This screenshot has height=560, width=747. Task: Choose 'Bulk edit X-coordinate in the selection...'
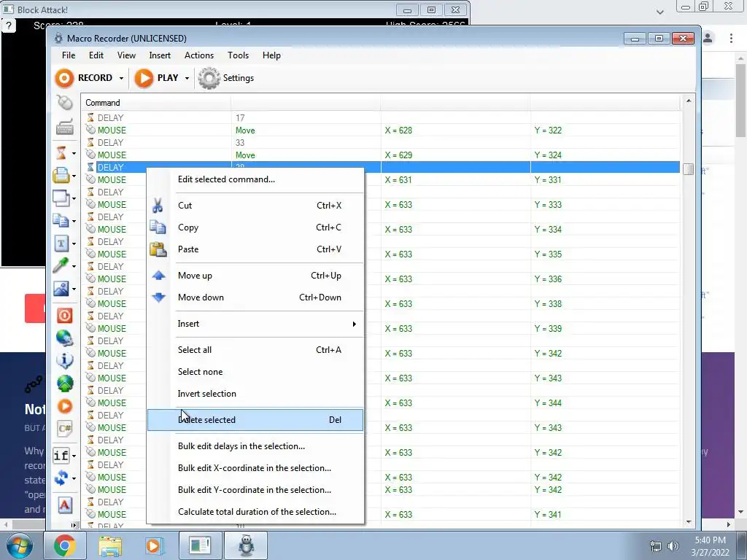tap(255, 468)
